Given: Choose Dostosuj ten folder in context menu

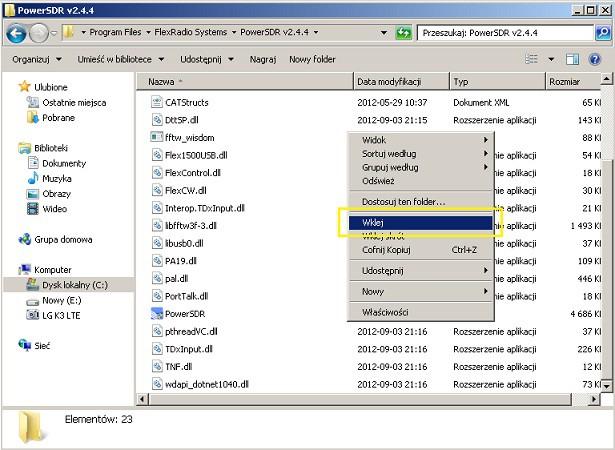Looking at the screenshot, I should coord(420,202).
